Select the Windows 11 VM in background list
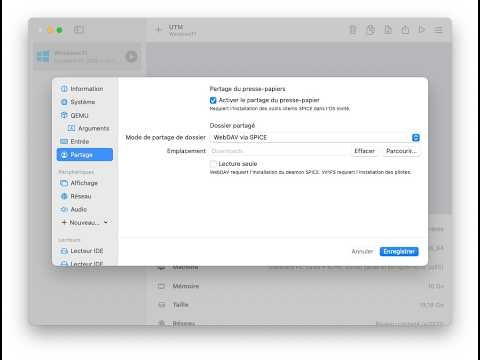This screenshot has width=480, height=360. [88, 56]
